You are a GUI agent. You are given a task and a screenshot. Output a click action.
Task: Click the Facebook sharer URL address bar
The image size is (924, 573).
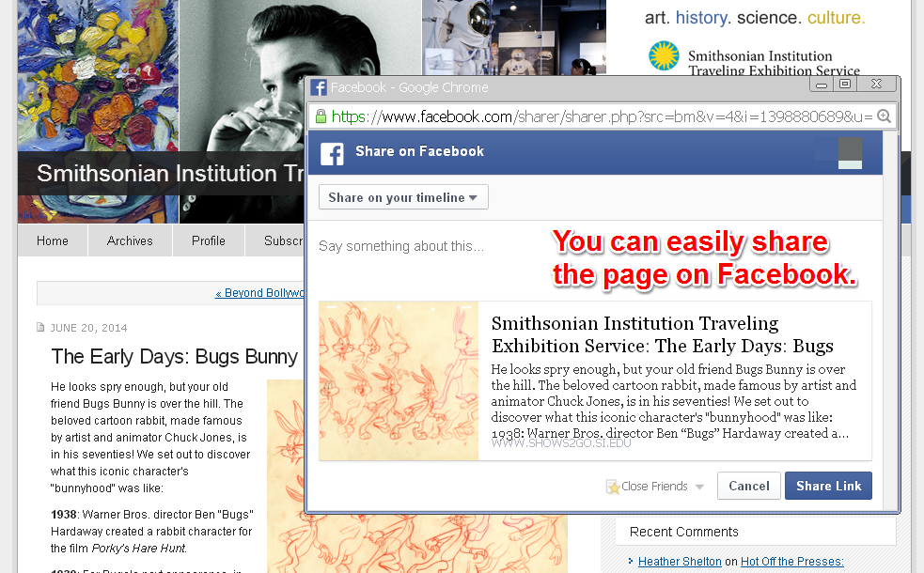point(601,116)
